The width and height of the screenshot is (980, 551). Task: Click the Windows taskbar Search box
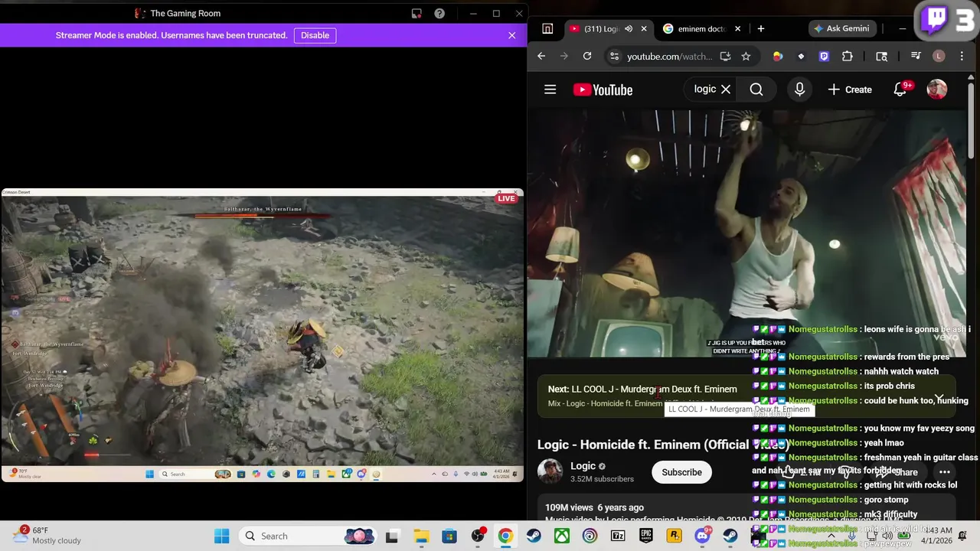click(306, 536)
